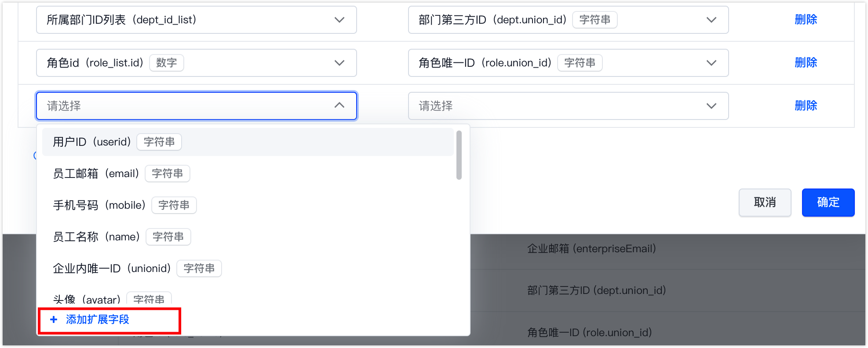
Task: Click chevron arrow of dept_id_list dropdown
Action: click(x=339, y=20)
